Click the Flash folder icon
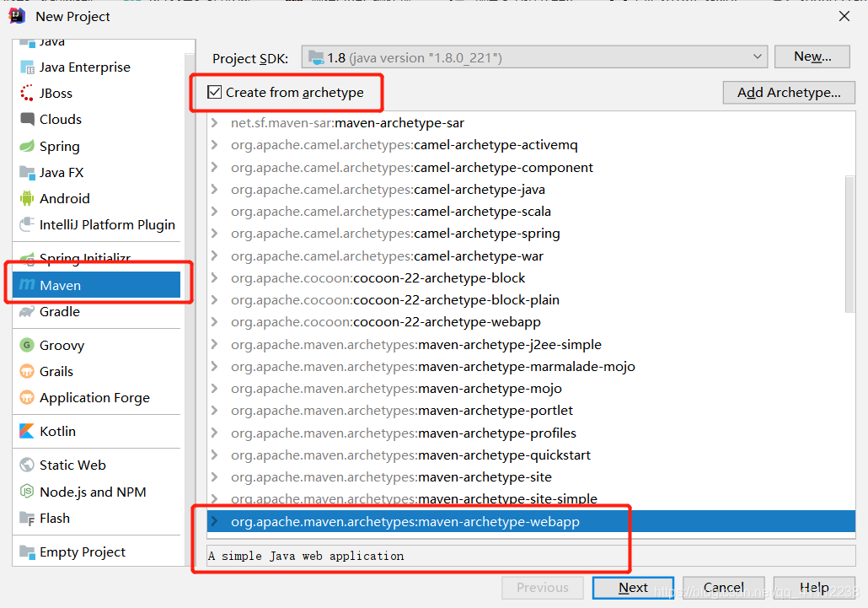The image size is (868, 608). click(x=27, y=519)
